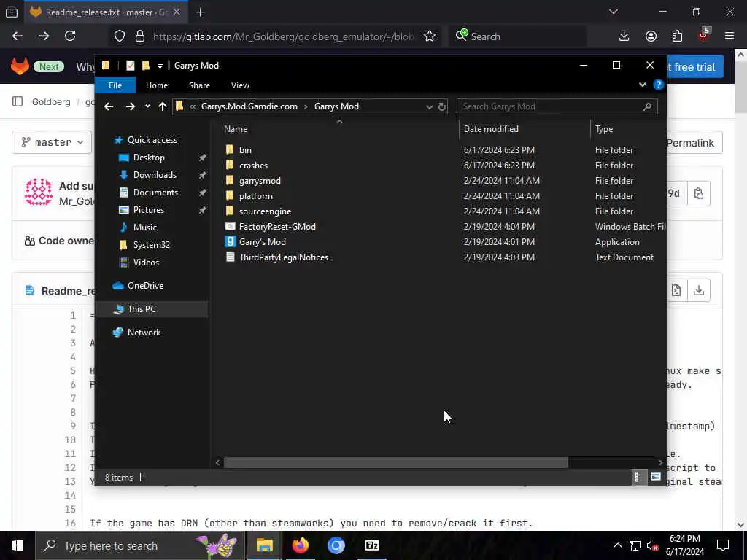The image size is (747, 560).
Task: Refresh the Garrys Mod folder view
Action: click(x=441, y=106)
